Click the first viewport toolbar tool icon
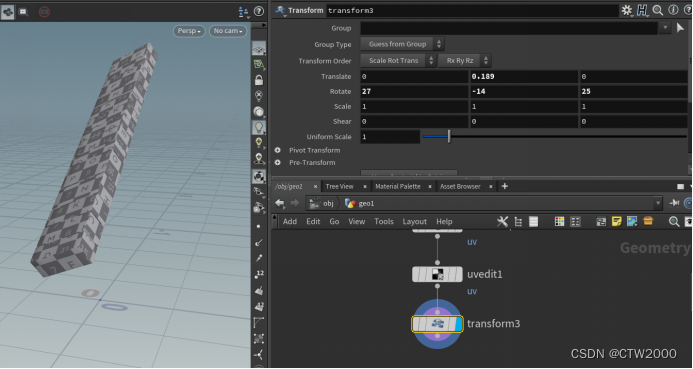Viewport: 693px width, 369px height. [8, 12]
